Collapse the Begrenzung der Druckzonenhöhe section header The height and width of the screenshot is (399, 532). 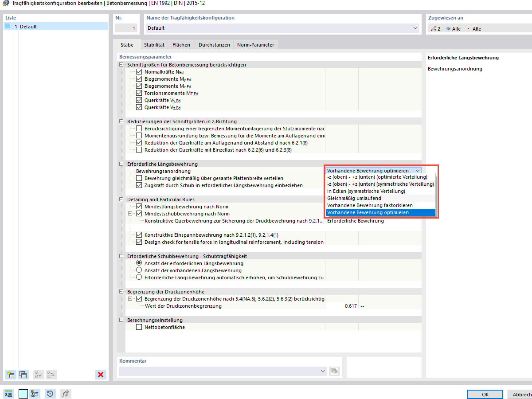pyautogui.click(x=122, y=292)
